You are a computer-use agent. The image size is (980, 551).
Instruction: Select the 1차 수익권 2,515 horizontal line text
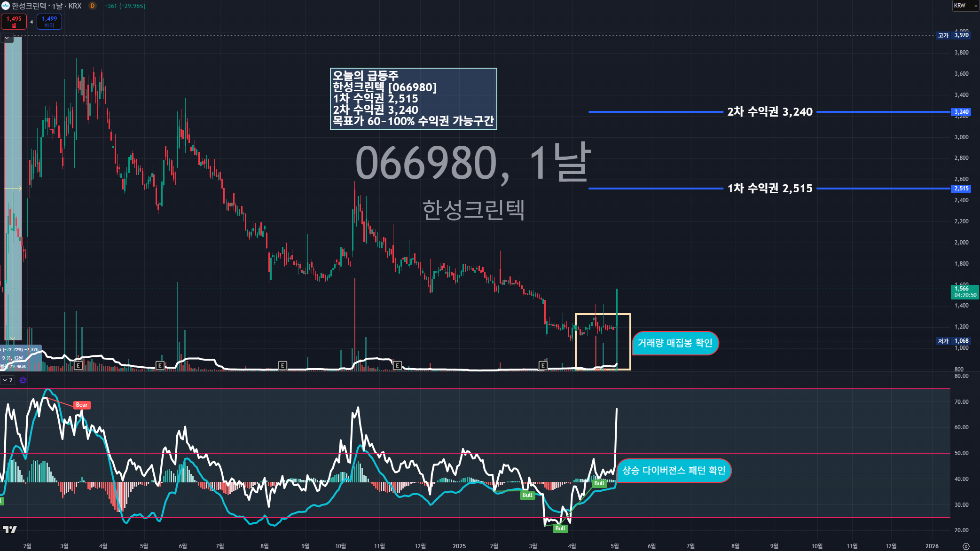click(x=770, y=189)
